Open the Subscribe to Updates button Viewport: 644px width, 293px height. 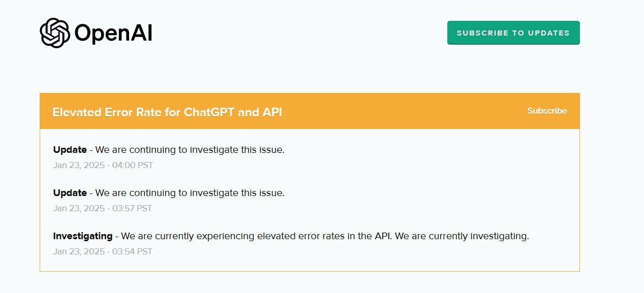513,32
